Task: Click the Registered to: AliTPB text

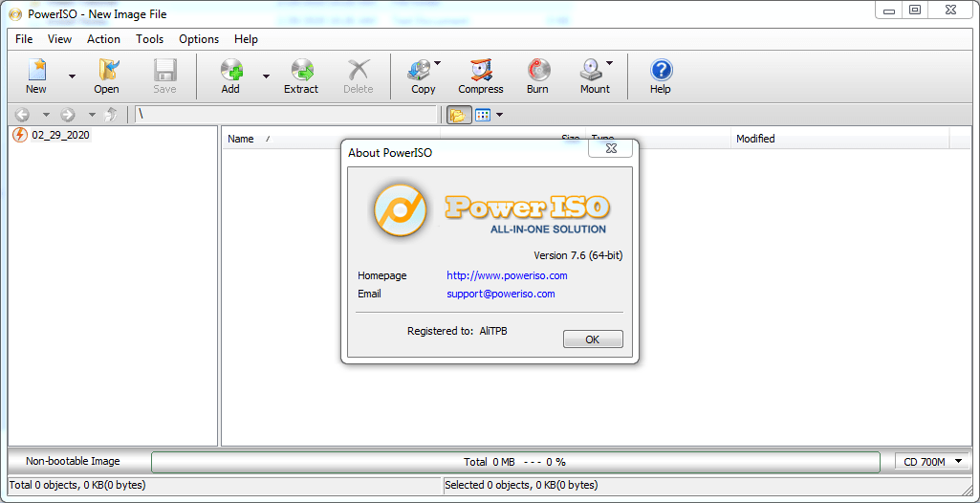Action: point(457,331)
